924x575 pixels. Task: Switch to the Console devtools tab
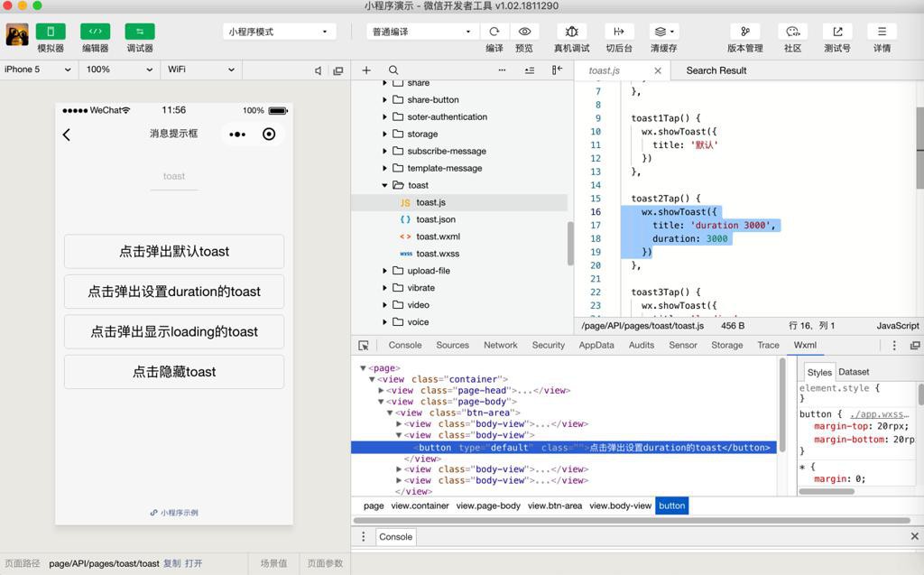click(405, 345)
